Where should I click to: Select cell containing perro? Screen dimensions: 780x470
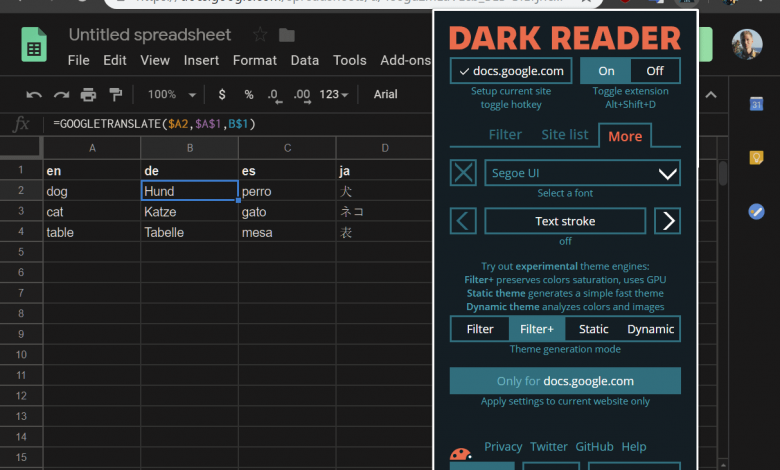[x=287, y=191]
